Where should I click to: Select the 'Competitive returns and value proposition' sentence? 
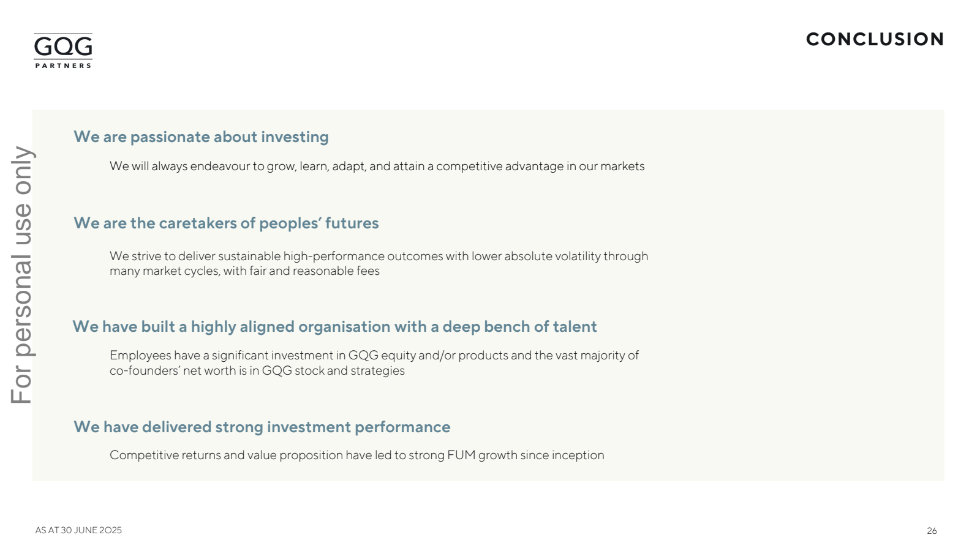pos(357,455)
